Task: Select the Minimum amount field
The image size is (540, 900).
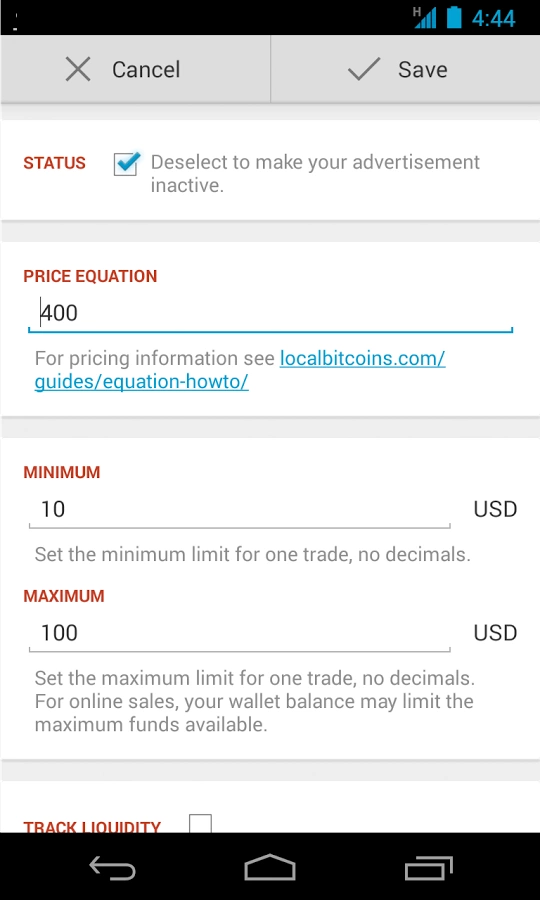Action: (x=239, y=510)
